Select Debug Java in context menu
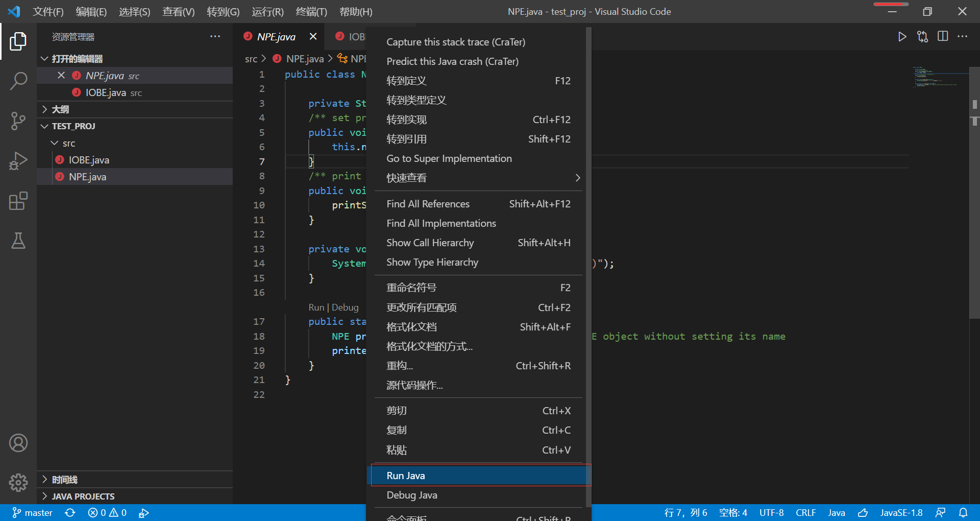 click(x=479, y=495)
